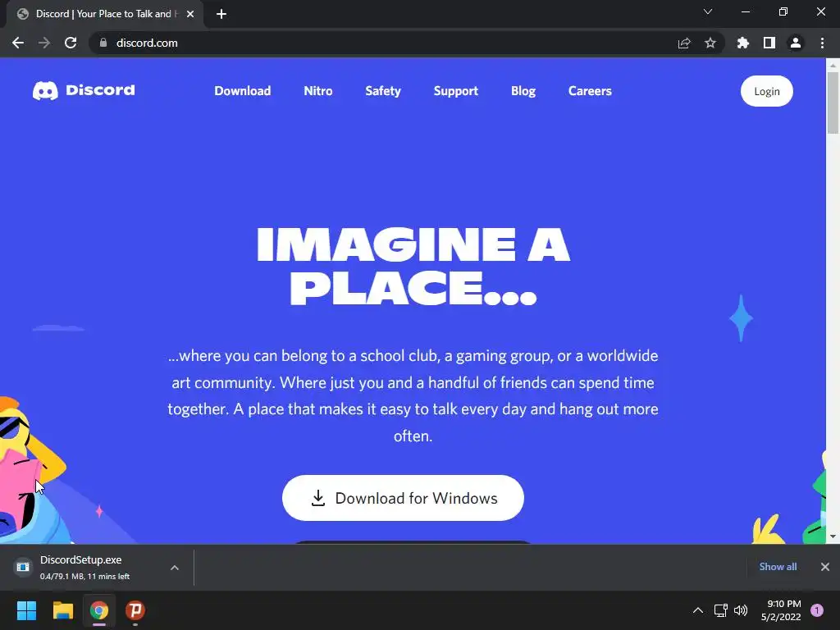This screenshot has width=840, height=630.
Task: Close the downloads bar
Action: pyautogui.click(x=825, y=567)
